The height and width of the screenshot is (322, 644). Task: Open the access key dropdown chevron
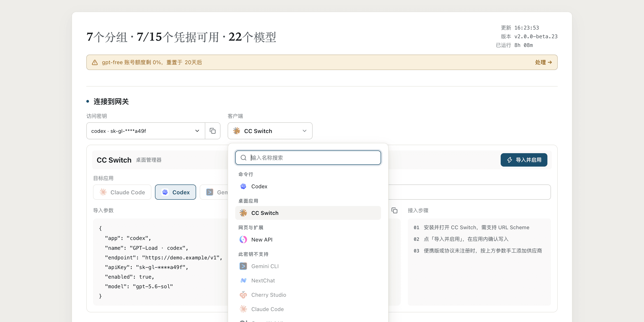197,131
